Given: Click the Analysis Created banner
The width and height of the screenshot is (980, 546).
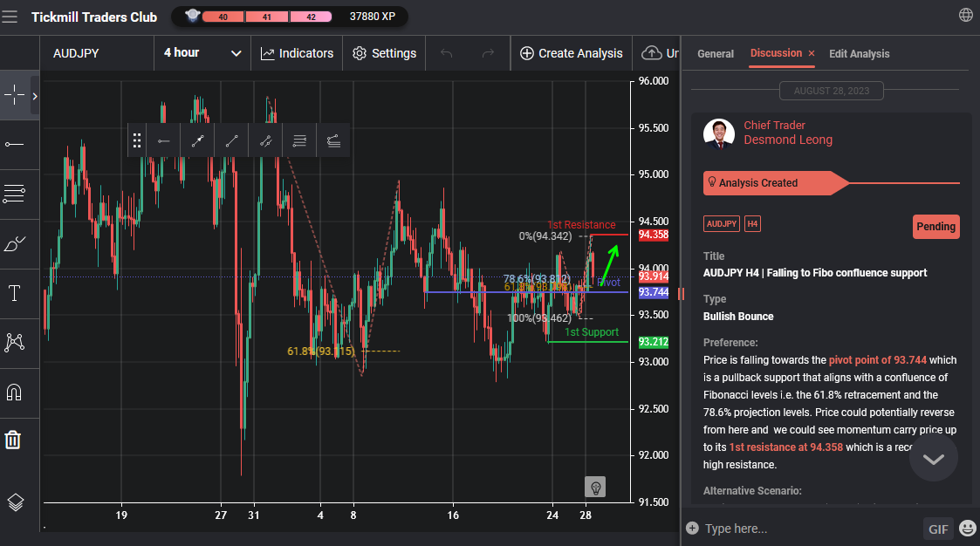Looking at the screenshot, I should tap(776, 183).
